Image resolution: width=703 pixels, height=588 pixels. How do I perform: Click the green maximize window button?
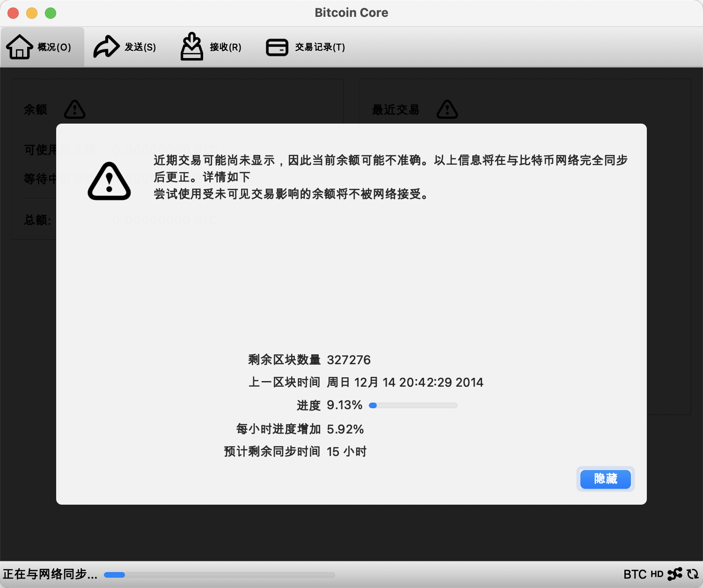coord(51,13)
